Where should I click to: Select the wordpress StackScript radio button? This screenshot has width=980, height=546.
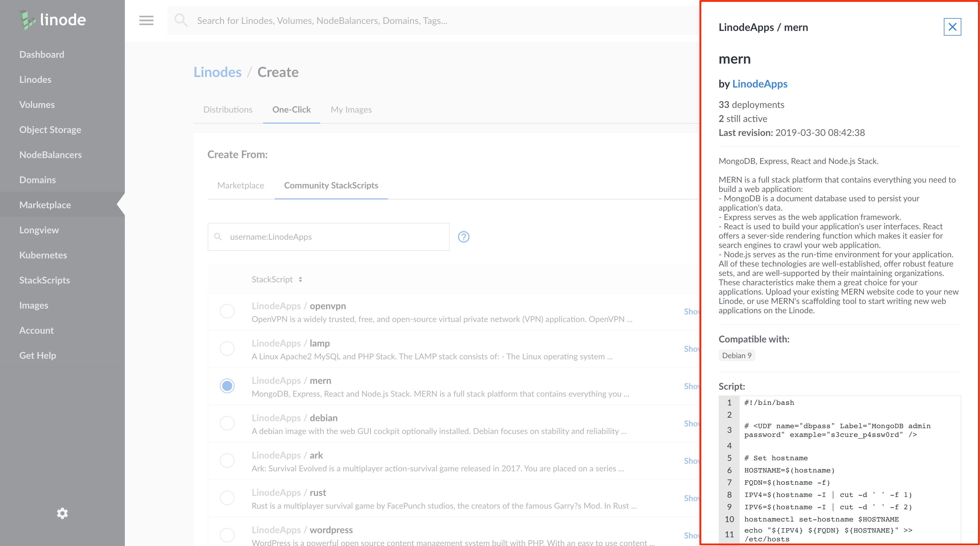point(227,535)
